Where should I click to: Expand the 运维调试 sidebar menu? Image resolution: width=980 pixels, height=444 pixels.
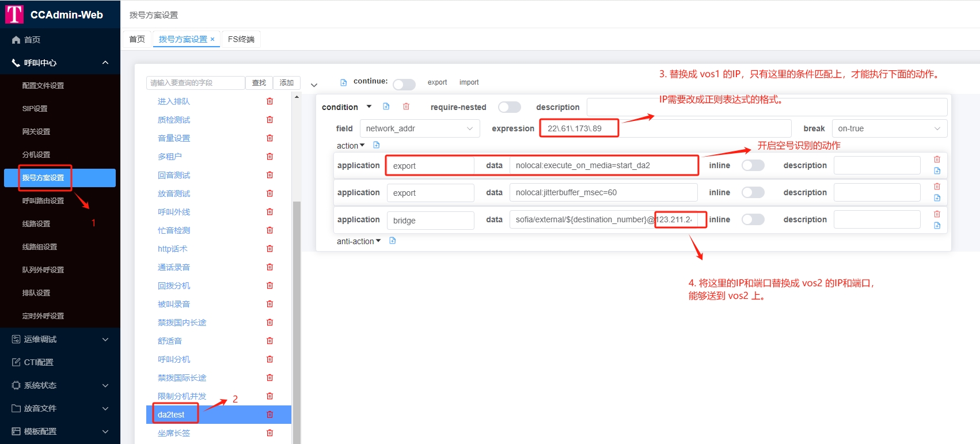60,339
